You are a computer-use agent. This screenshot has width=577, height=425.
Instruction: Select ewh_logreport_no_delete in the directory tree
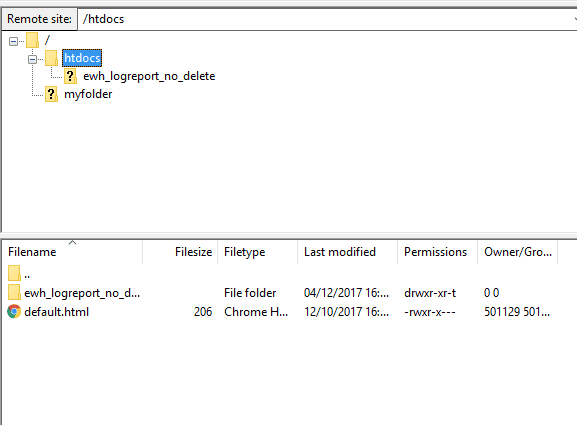(149, 76)
